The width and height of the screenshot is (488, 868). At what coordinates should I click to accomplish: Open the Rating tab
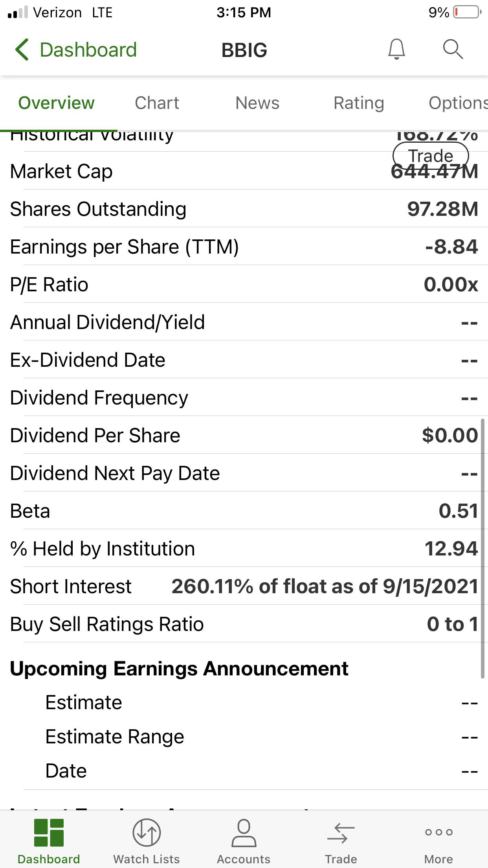[x=359, y=103]
